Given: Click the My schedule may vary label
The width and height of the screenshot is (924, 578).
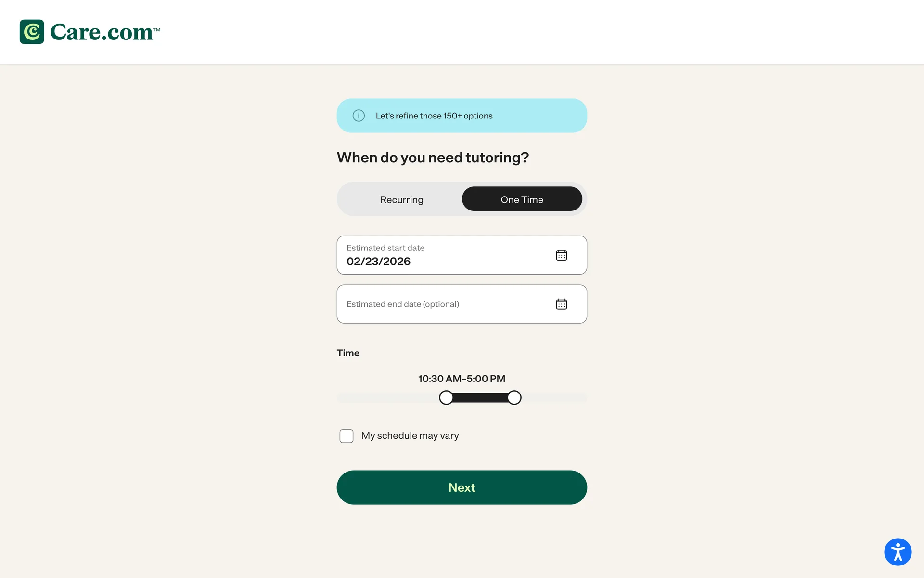Looking at the screenshot, I should tap(410, 435).
